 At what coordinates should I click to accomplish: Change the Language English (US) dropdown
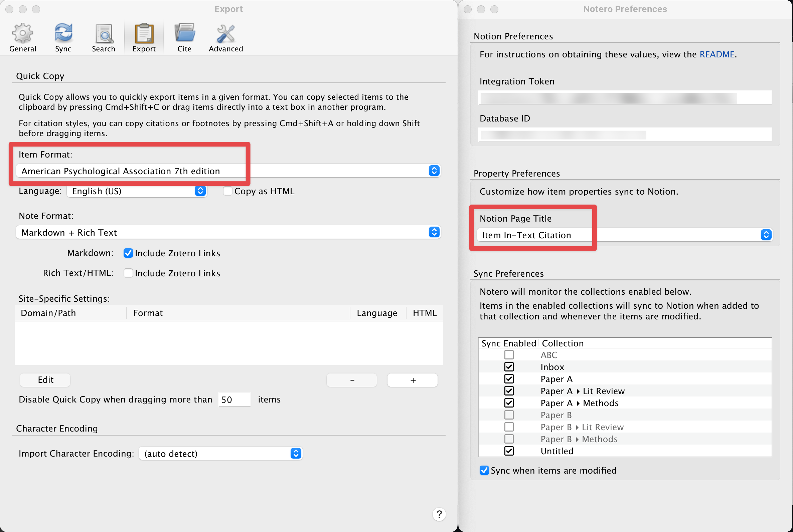pyautogui.click(x=200, y=191)
